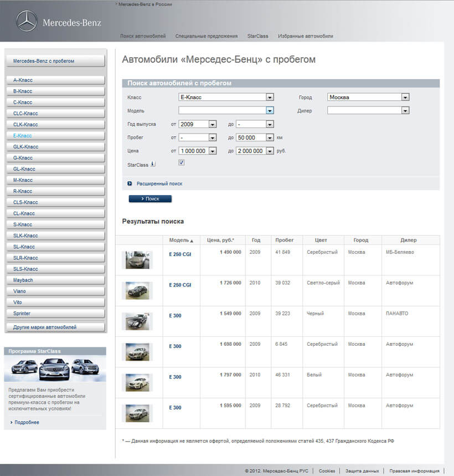Image resolution: width=454 pixels, height=476 pixels.
Task: Open the car photo for the 1 595 000 listing
Action: [x=137, y=413]
